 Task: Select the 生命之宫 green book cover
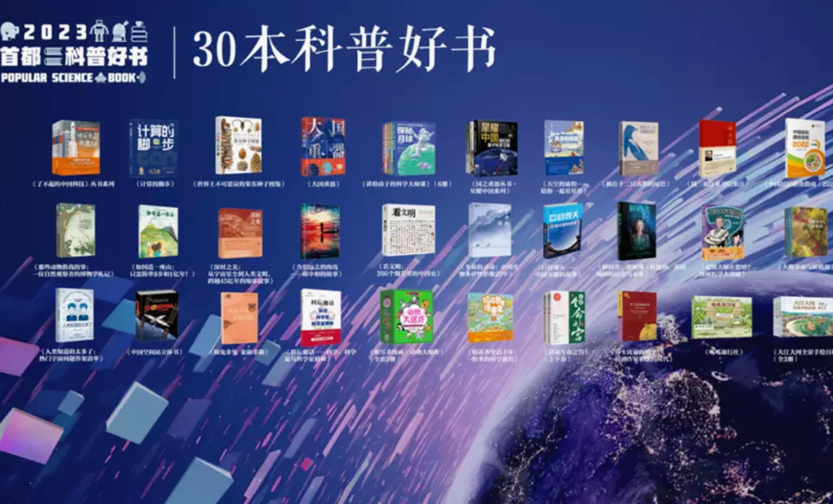(564, 317)
